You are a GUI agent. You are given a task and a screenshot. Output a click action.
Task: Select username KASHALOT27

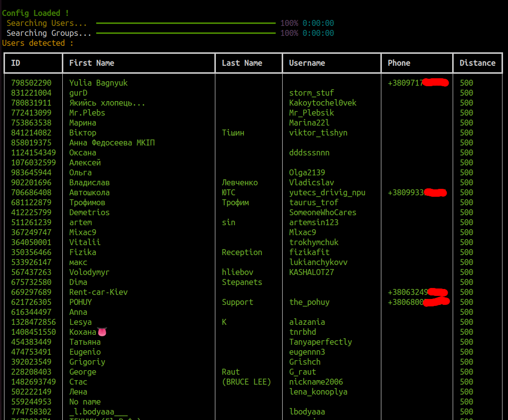312,273
